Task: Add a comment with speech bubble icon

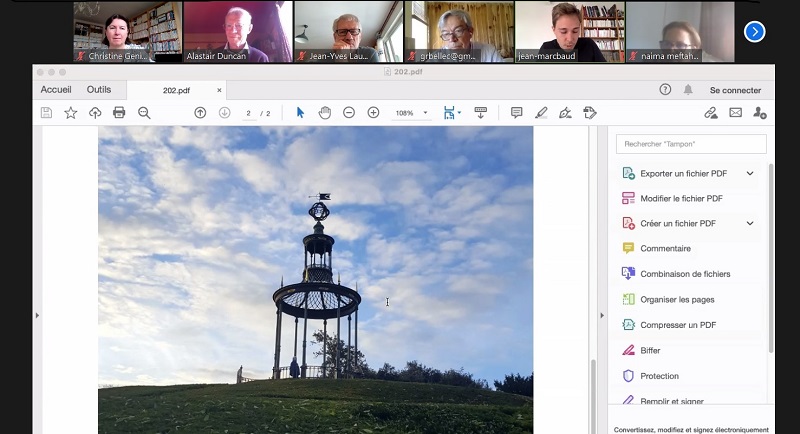Action: (516, 113)
